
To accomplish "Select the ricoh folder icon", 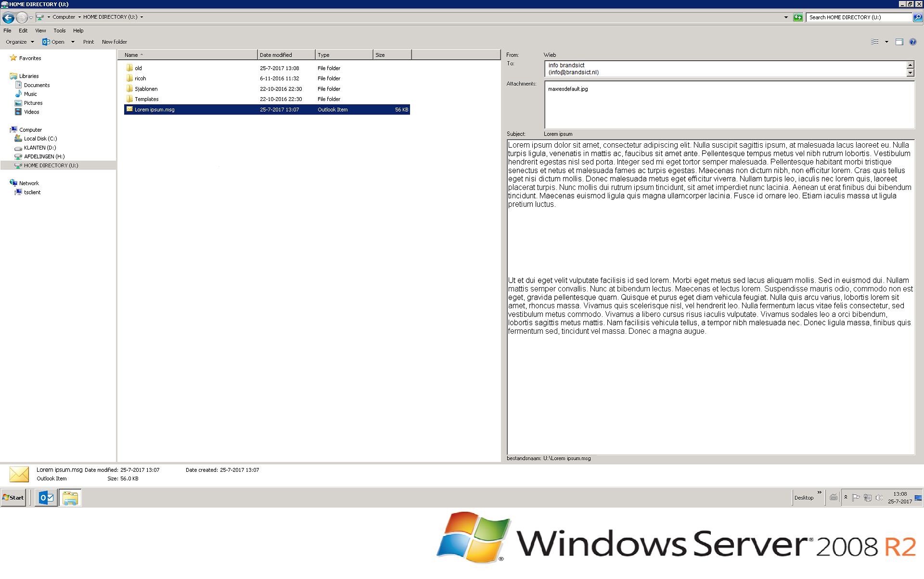I will 129,78.
